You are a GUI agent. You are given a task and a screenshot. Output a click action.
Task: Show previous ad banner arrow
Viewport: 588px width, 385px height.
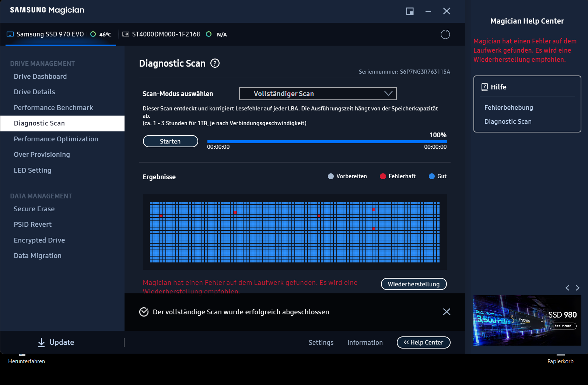[567, 288]
